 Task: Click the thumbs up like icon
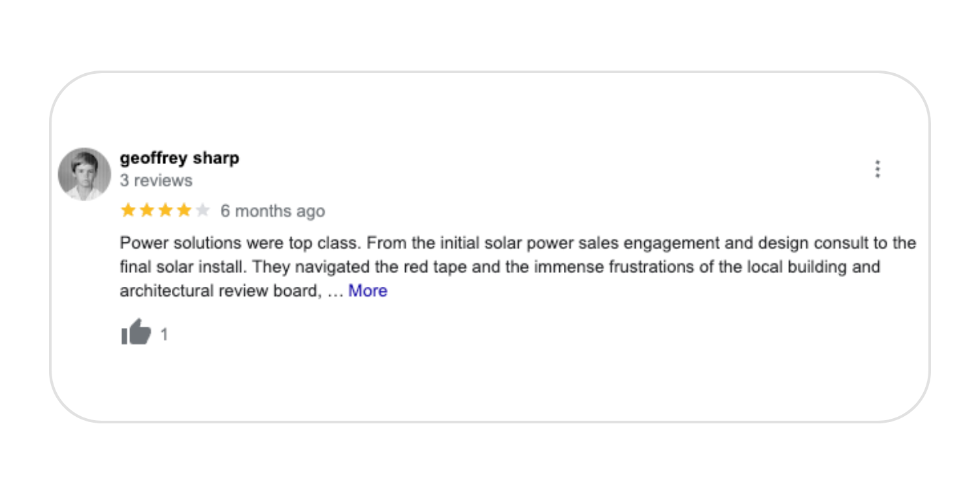coord(136,332)
